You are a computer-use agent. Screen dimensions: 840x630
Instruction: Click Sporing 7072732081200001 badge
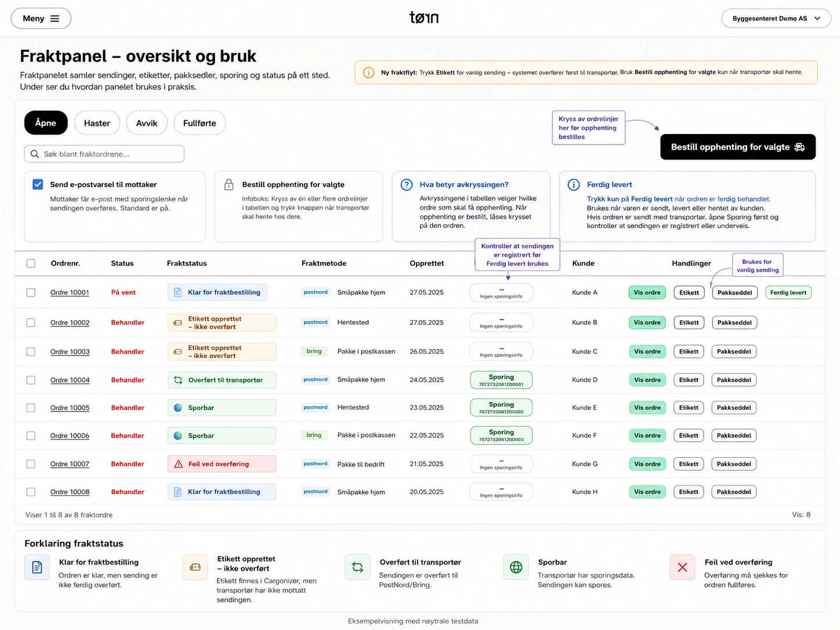(x=501, y=380)
